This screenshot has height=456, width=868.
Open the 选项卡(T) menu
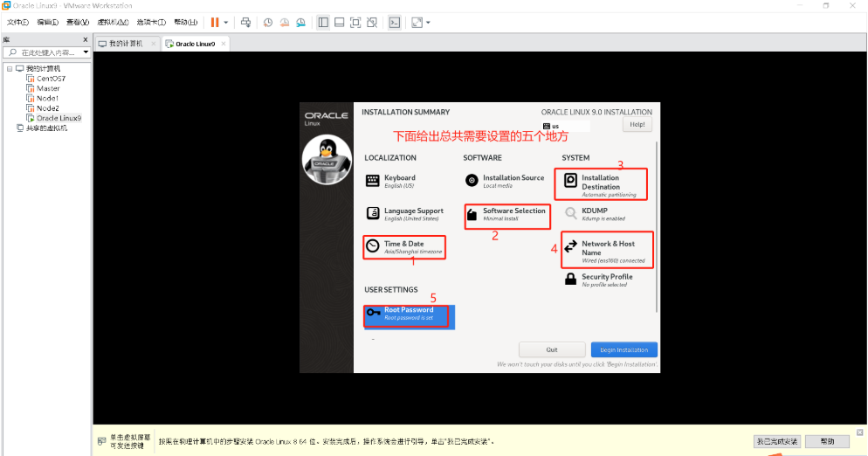(x=151, y=22)
